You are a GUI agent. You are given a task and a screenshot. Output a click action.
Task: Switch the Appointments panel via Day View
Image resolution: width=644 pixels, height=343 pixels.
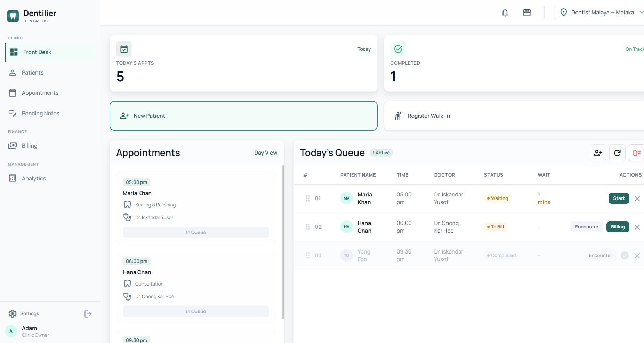(x=266, y=153)
